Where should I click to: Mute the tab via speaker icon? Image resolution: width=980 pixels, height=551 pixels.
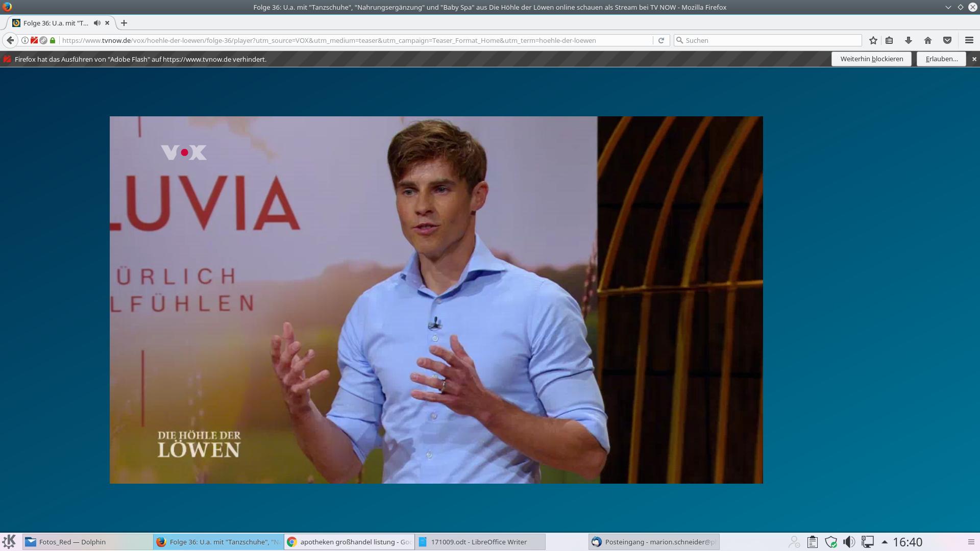pos(97,23)
